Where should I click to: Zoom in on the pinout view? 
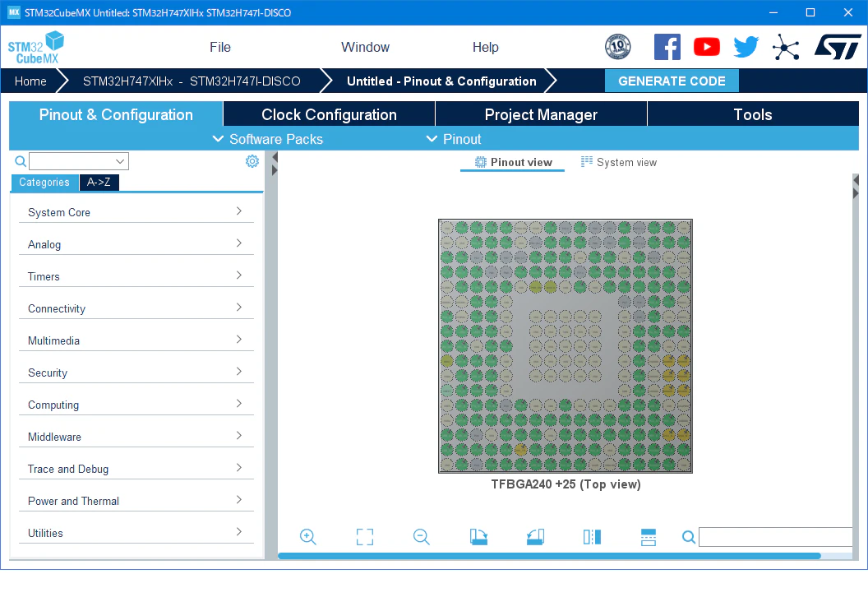(x=307, y=537)
